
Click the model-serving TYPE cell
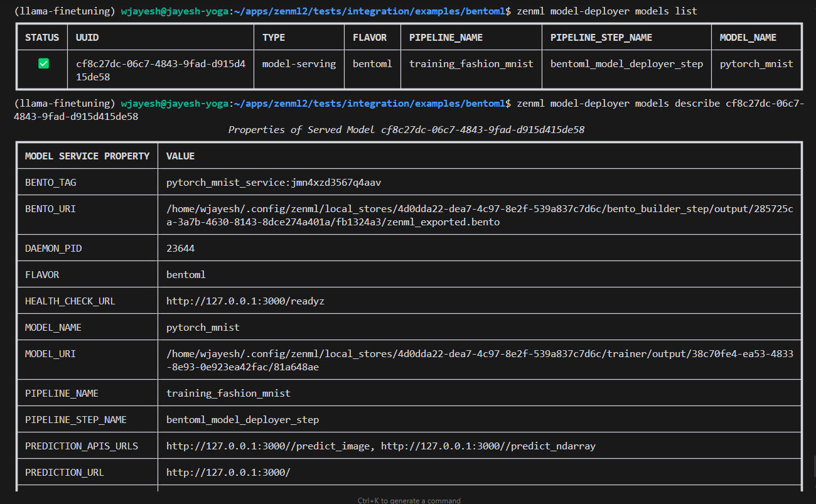coord(299,63)
